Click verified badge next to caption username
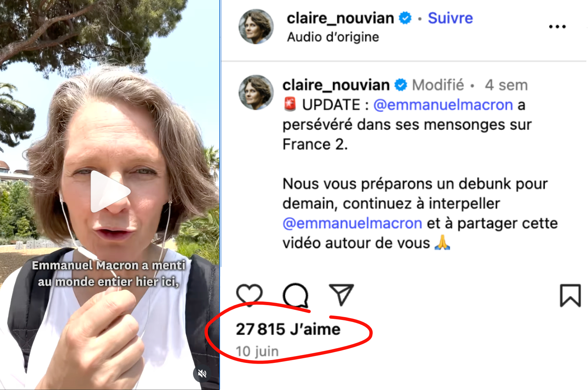The width and height of the screenshot is (588, 390). (400, 85)
